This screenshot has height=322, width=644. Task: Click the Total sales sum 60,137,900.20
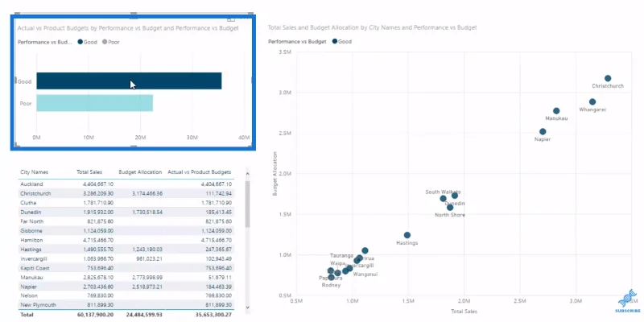[93, 315]
